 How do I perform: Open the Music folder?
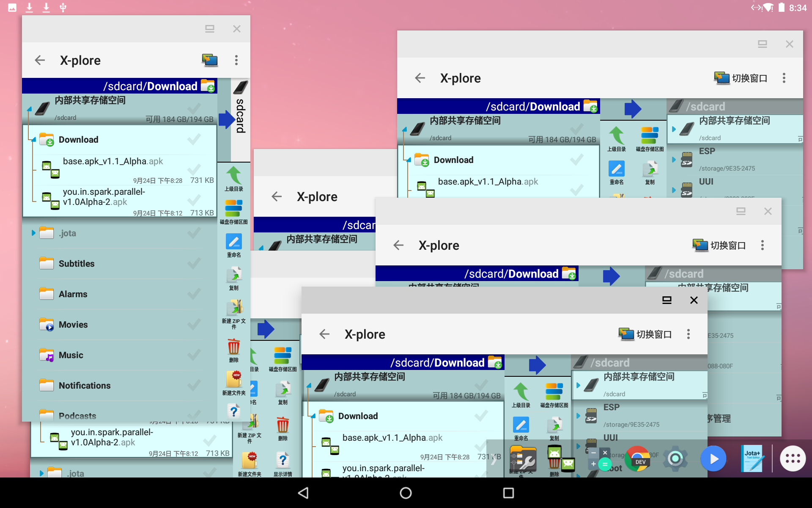pyautogui.click(x=71, y=355)
